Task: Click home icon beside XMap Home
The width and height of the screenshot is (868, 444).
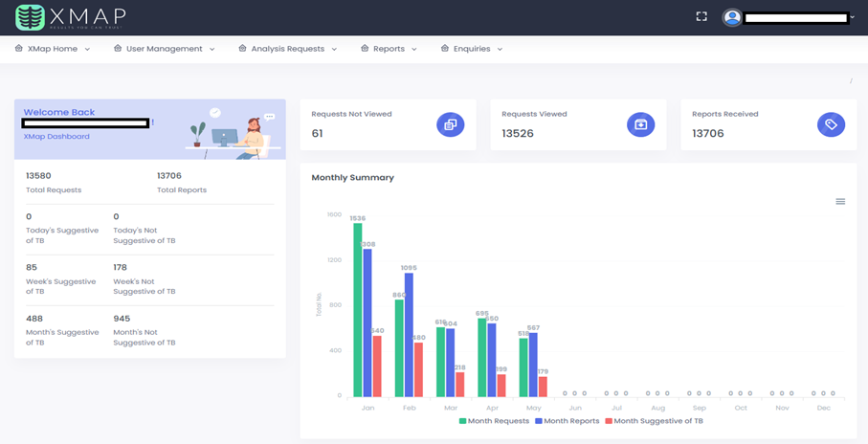Action: pos(19,49)
